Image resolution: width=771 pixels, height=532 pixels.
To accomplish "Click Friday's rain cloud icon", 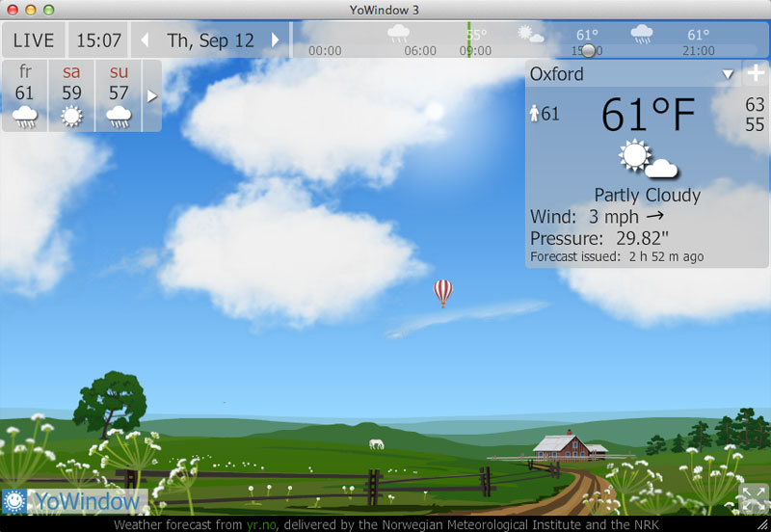I will coord(25,118).
